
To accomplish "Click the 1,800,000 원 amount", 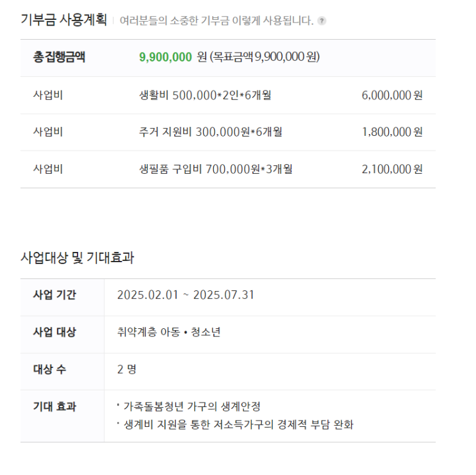I will click(x=392, y=132).
